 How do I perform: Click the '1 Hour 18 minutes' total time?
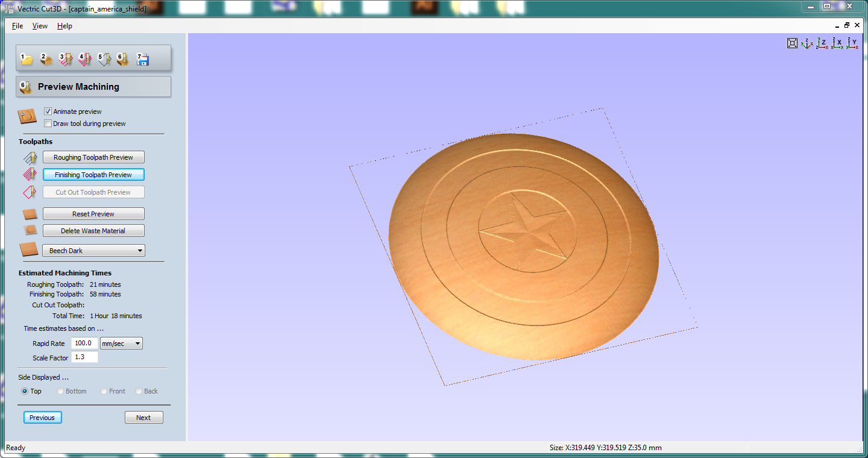(116, 316)
